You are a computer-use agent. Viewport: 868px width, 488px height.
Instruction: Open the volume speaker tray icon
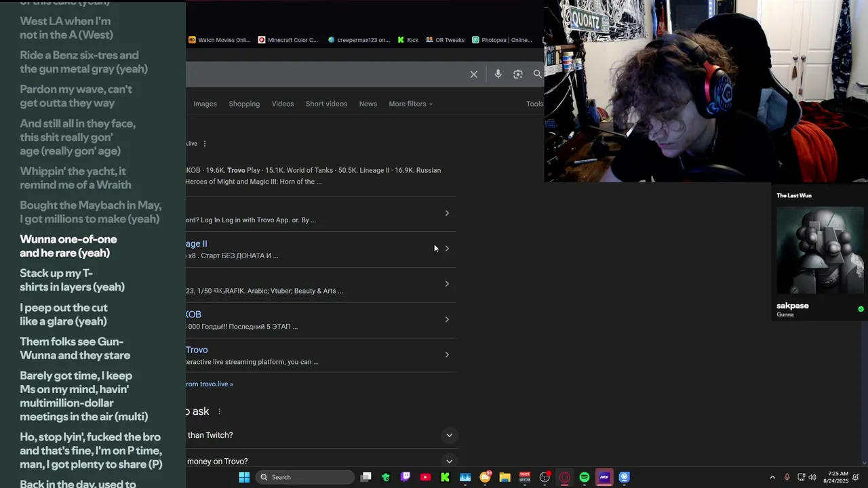812,477
